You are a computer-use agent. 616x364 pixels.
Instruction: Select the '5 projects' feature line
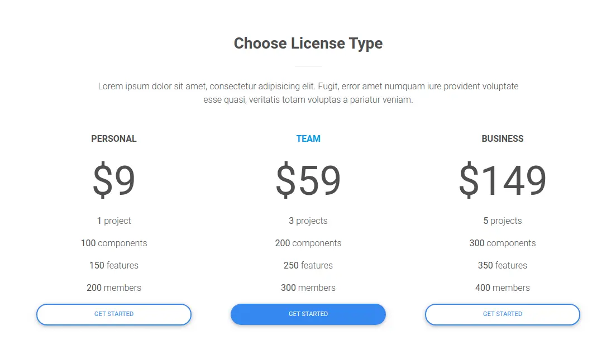[x=502, y=221]
